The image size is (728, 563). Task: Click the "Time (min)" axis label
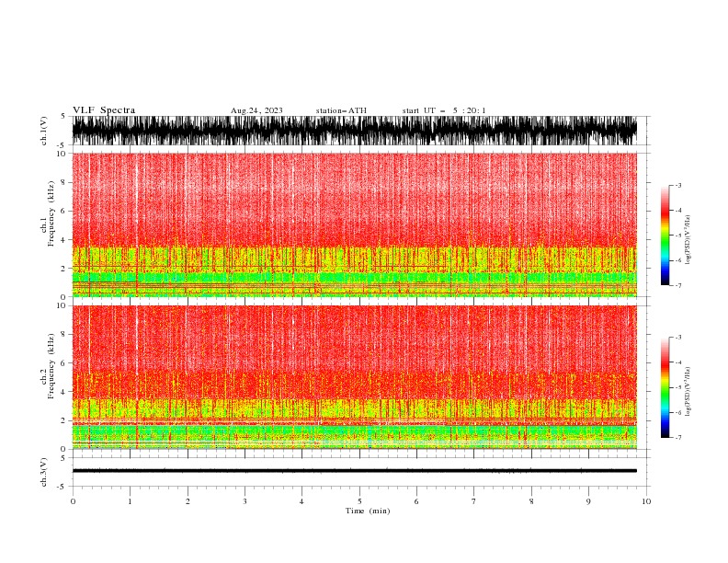[368, 511]
